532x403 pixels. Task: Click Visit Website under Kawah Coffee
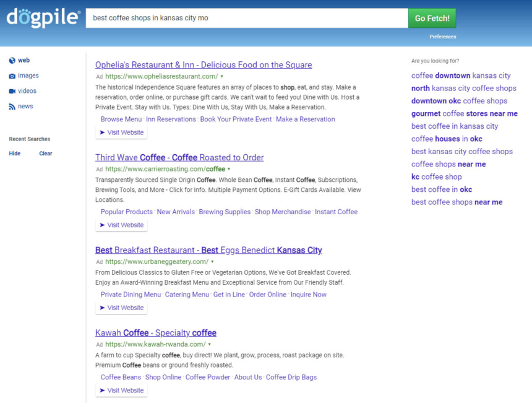[121, 391]
